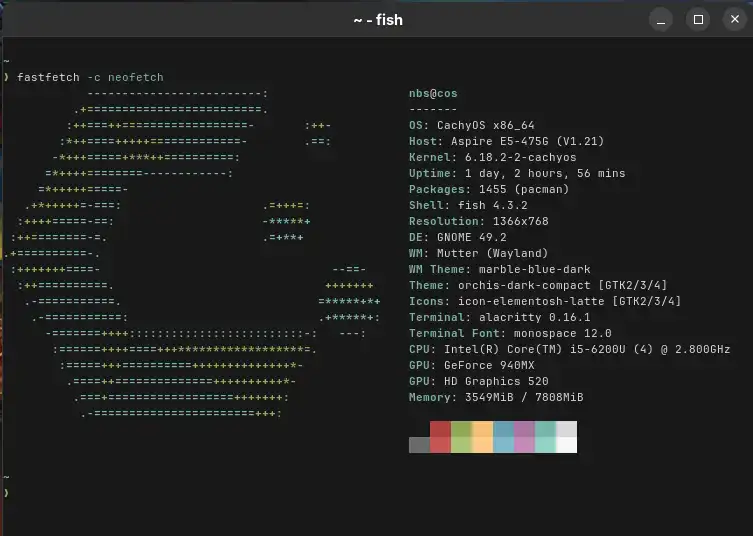Click the Terminal alacritty 0.16.1 line
753x536 pixels.
tap(499, 317)
